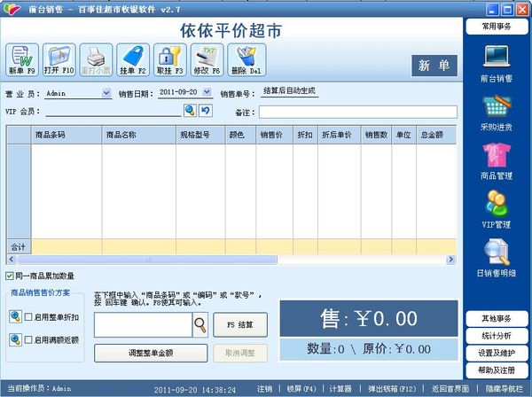
Task: Open 计算器 from the status bar
Action: tap(340, 389)
